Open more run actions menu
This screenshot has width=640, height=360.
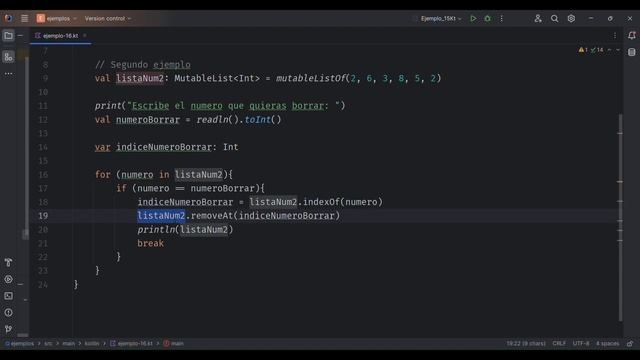pos(502,18)
